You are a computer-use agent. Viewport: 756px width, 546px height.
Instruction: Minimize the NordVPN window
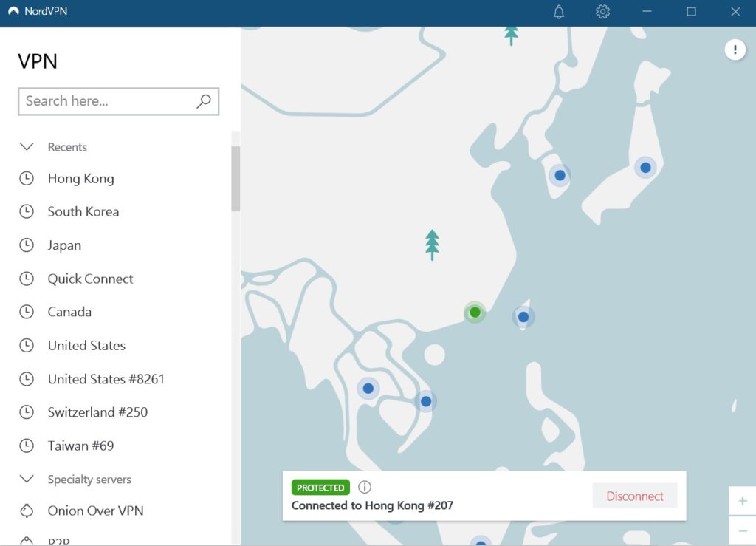point(647,11)
